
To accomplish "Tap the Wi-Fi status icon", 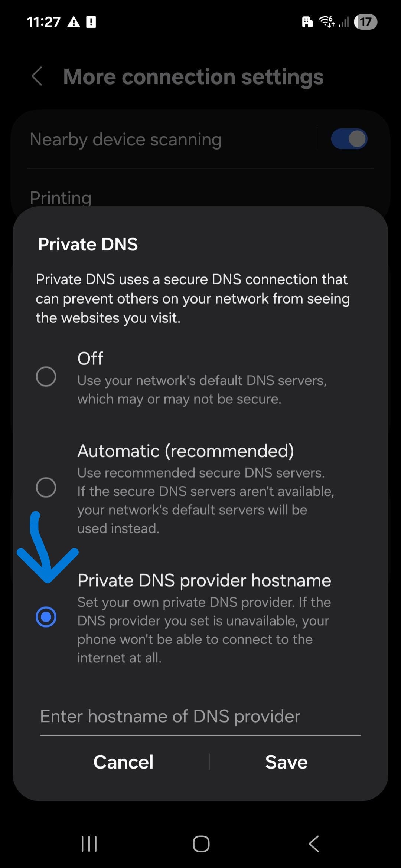I will pos(327,22).
